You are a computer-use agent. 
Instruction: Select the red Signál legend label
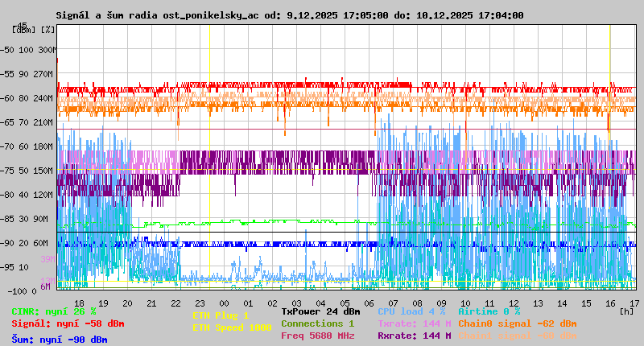(68, 323)
